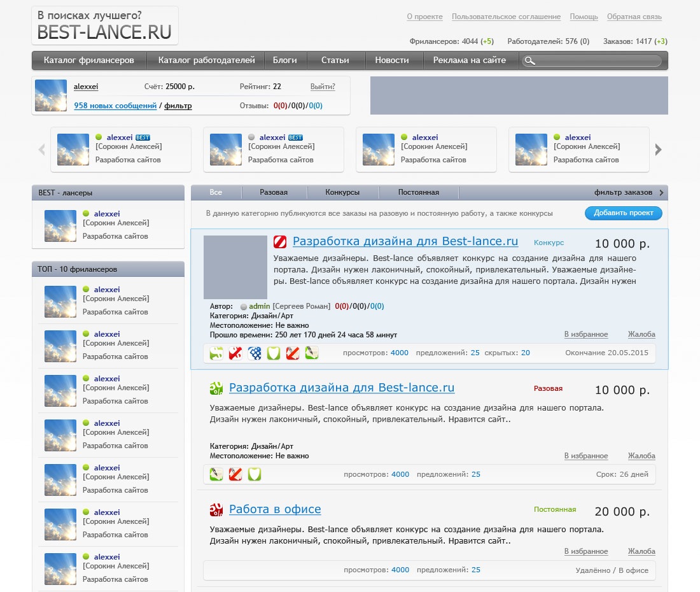
Task: Switch to the Разовая orders tab
Action: tap(274, 192)
